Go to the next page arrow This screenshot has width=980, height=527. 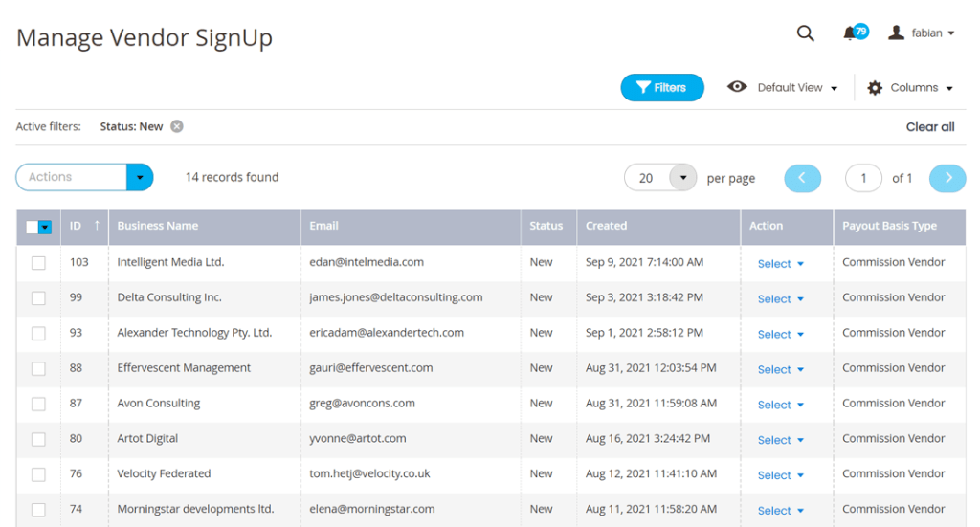click(947, 178)
